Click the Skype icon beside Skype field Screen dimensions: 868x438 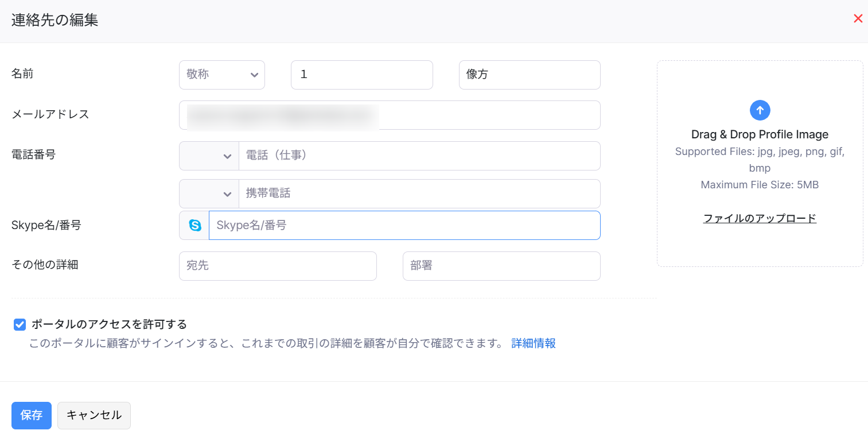(195, 226)
